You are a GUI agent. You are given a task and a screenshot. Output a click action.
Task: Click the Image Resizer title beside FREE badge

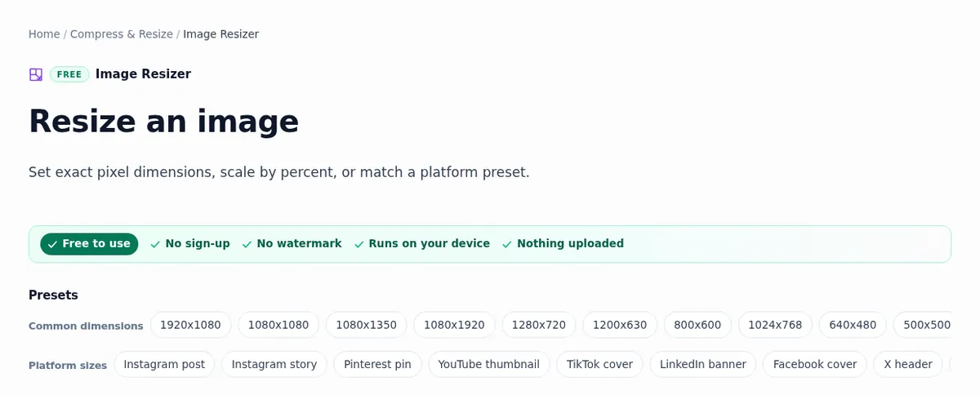143,74
